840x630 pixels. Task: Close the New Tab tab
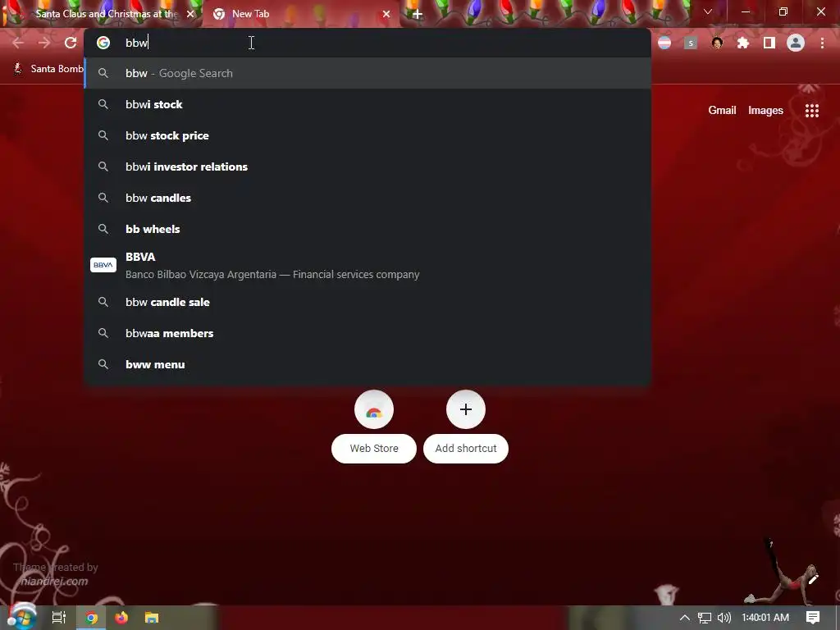(386, 14)
